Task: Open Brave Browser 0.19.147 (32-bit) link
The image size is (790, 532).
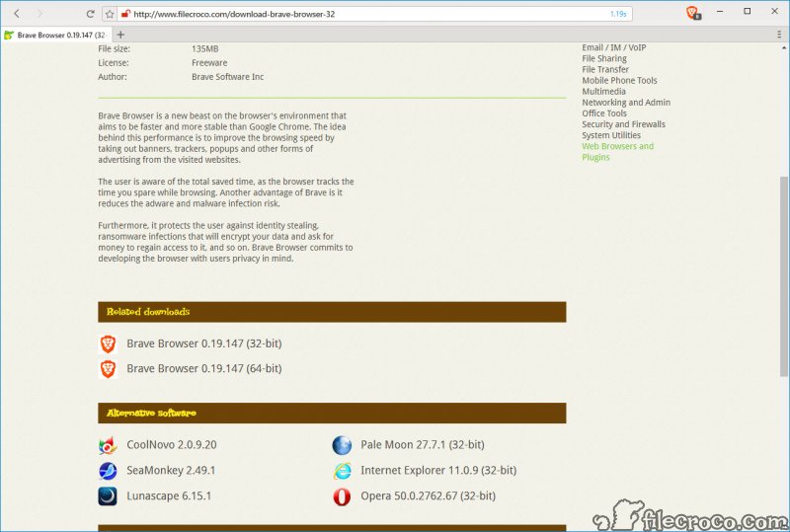Action: coord(204,343)
